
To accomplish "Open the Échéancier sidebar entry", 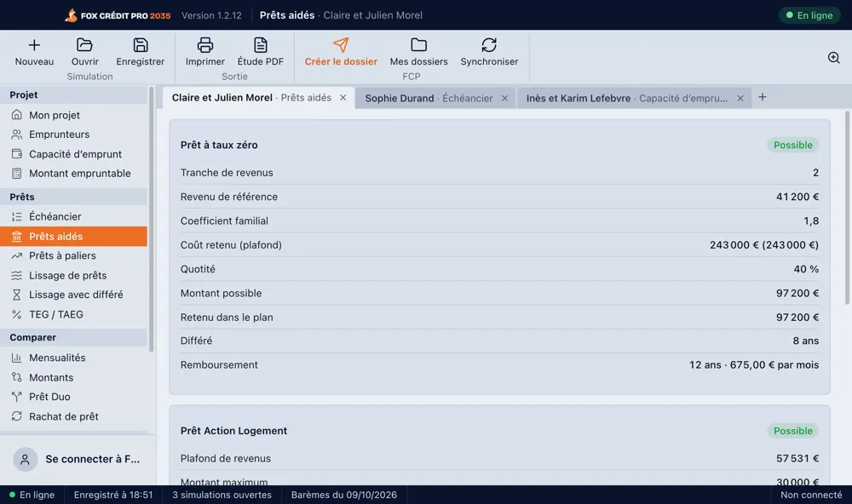I will pyautogui.click(x=74, y=217).
